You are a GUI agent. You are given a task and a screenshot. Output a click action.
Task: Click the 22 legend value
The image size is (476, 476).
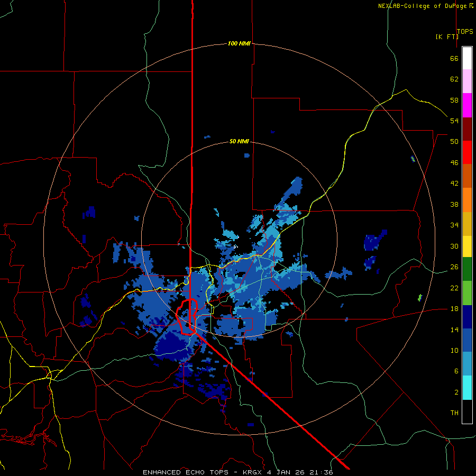click(454, 288)
